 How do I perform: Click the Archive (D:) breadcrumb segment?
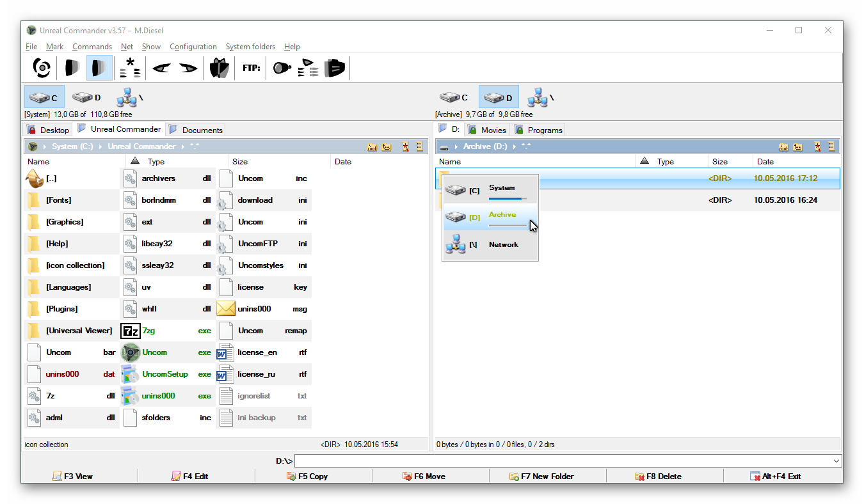coord(485,146)
